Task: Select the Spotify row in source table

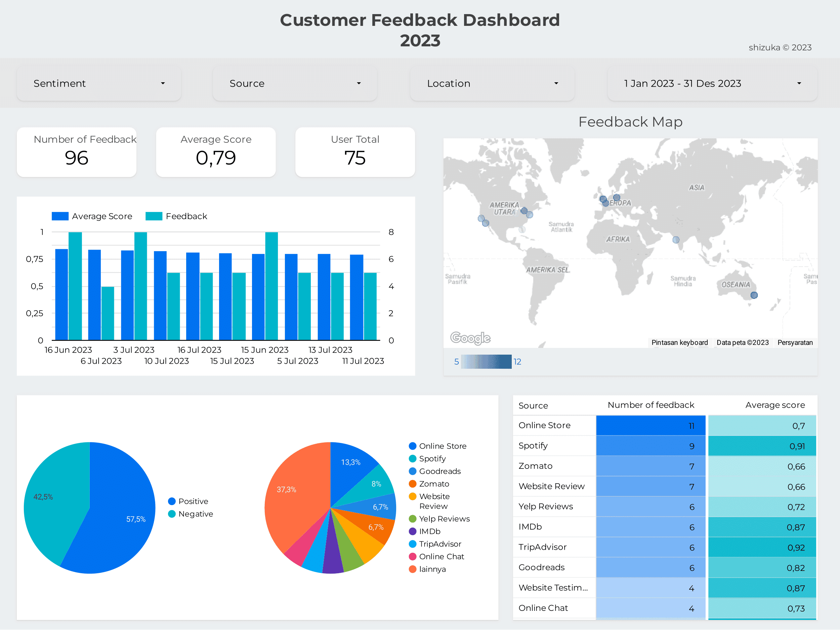Action: pyautogui.click(x=533, y=446)
